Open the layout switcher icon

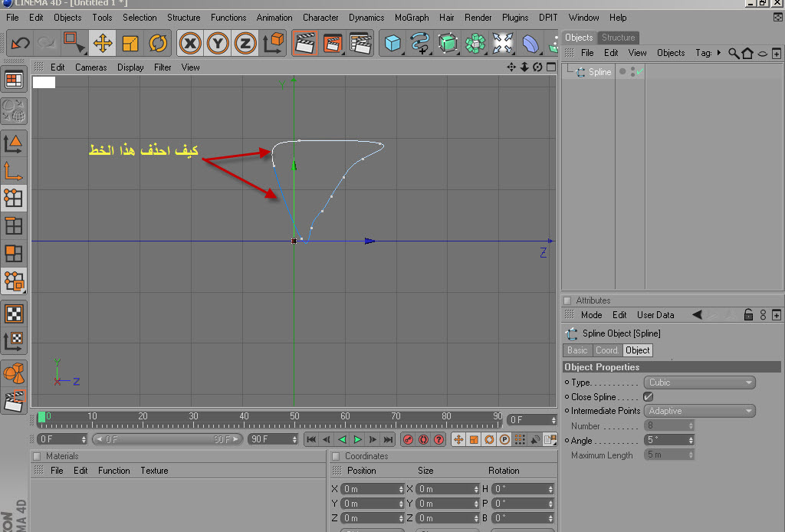click(x=14, y=80)
